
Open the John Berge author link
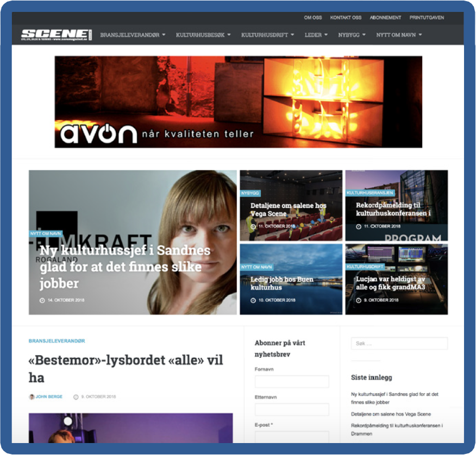point(49,397)
